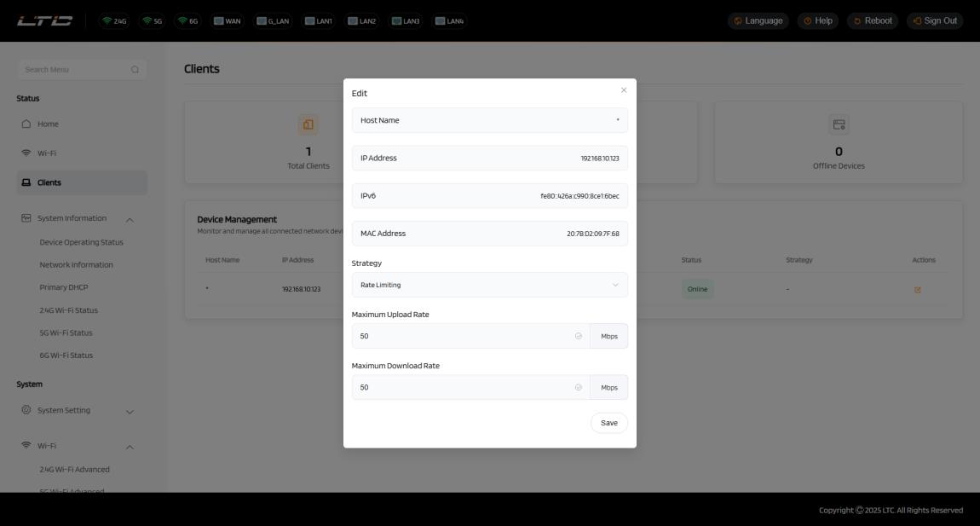Clear the Maximum Upload Rate field icon

[x=579, y=337]
